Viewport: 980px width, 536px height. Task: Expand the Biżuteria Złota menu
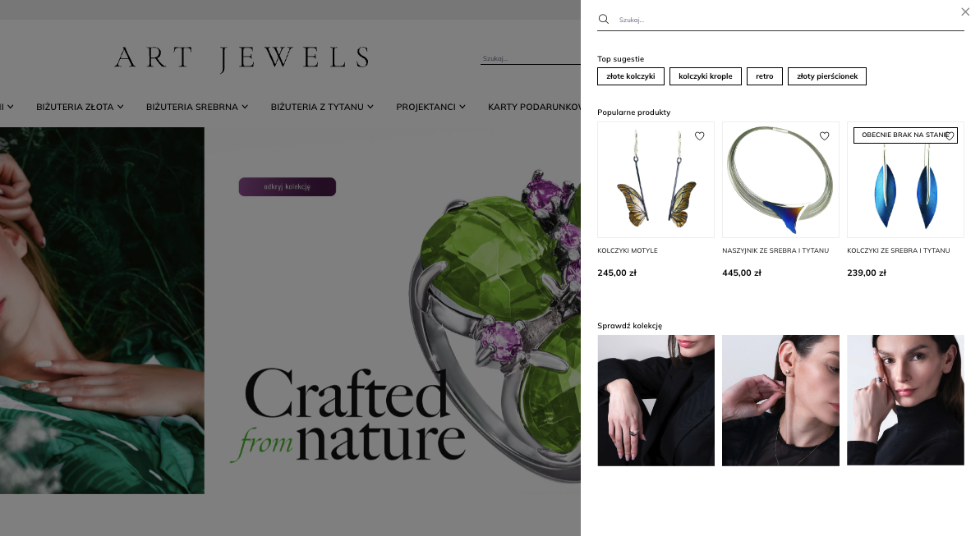(80, 107)
